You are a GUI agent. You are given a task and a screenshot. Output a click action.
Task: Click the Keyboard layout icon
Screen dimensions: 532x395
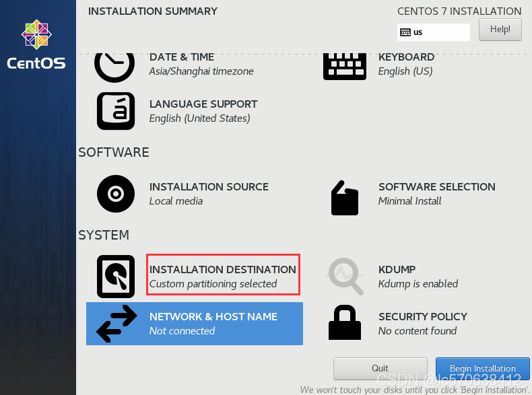tap(345, 67)
